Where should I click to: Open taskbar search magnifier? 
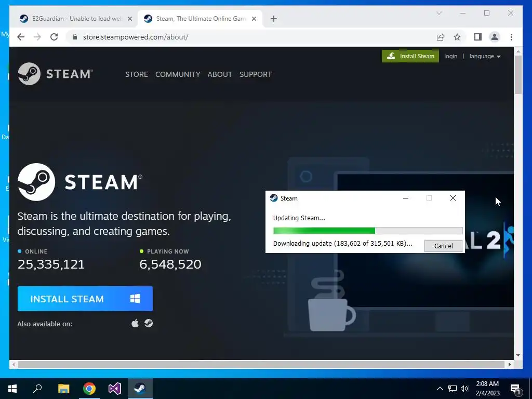pos(37,389)
